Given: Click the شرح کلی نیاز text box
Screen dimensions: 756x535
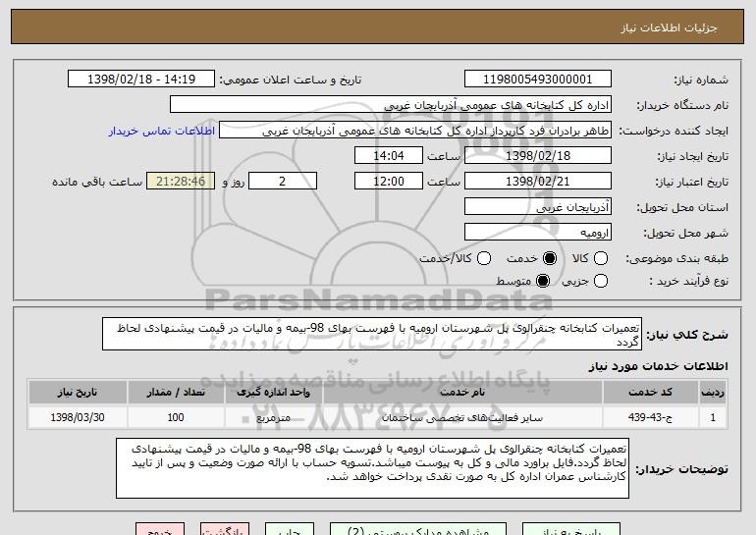Looking at the screenshot, I should (x=372, y=334).
